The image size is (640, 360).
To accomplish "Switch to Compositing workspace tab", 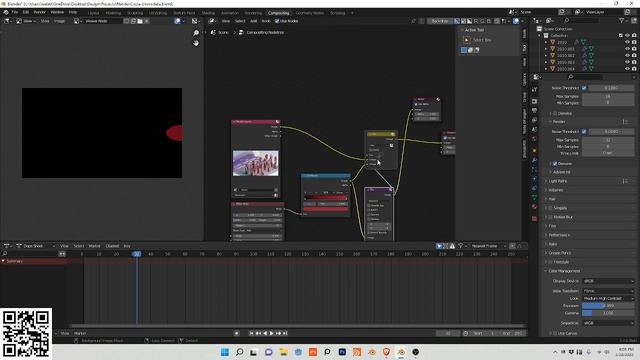I will 278,13.
